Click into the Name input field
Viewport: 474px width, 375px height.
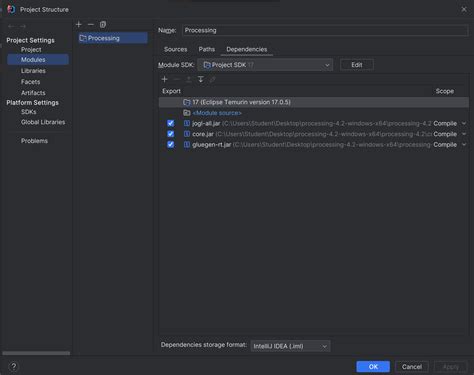(x=325, y=30)
